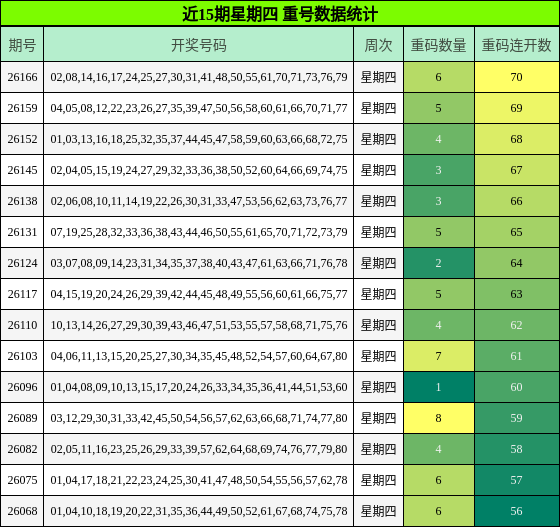560x527 pixels.
Task: Click 重码数量 value 1 in row 26096
Action: click(439, 387)
